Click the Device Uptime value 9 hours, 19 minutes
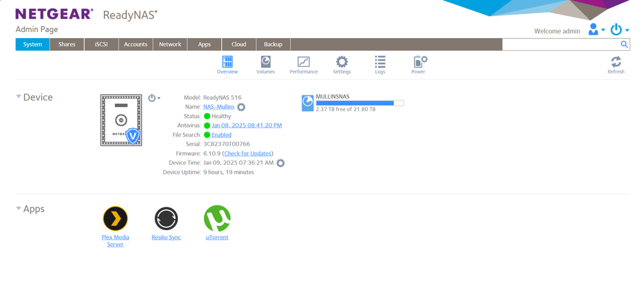This screenshot has width=644, height=295. (229, 173)
